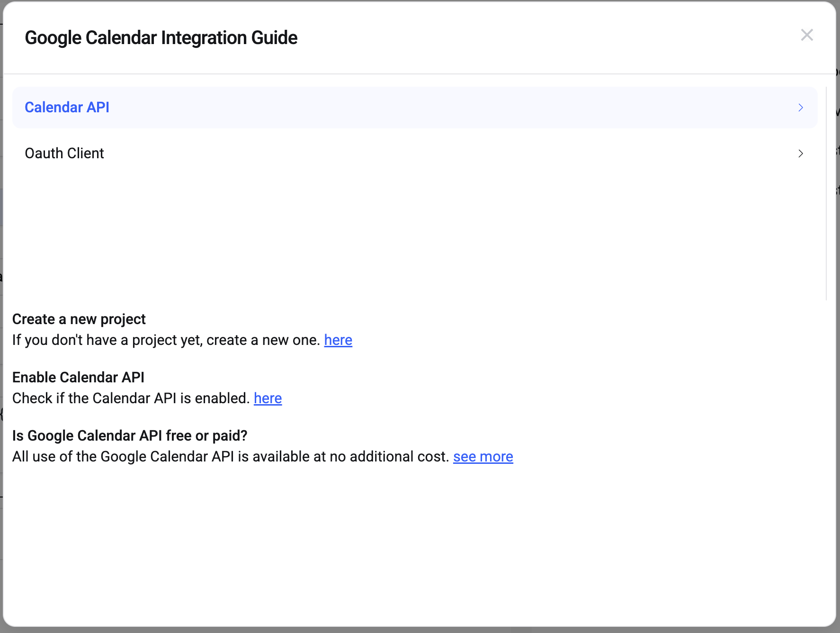Viewport: 840px width, 633px height.
Task: Click the 'Is Google Calendar API free or paid?' heading
Action: pyautogui.click(x=130, y=436)
